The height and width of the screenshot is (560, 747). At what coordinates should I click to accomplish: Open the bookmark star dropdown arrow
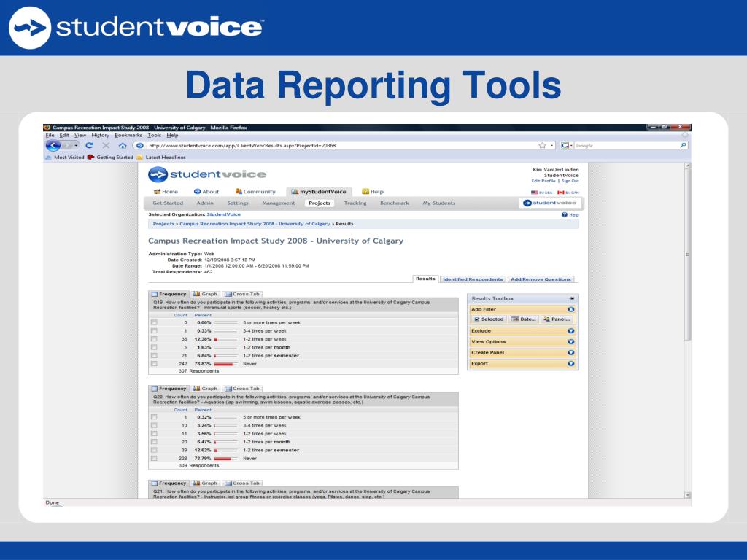click(x=552, y=145)
